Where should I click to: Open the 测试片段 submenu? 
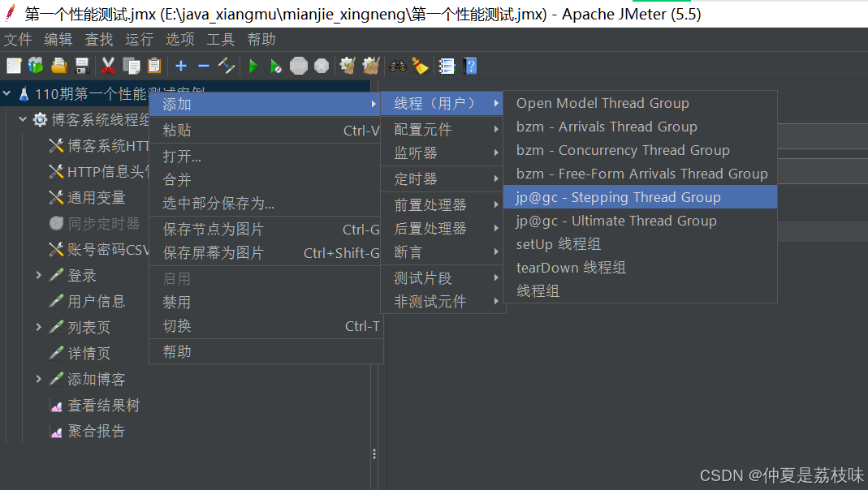(443, 278)
